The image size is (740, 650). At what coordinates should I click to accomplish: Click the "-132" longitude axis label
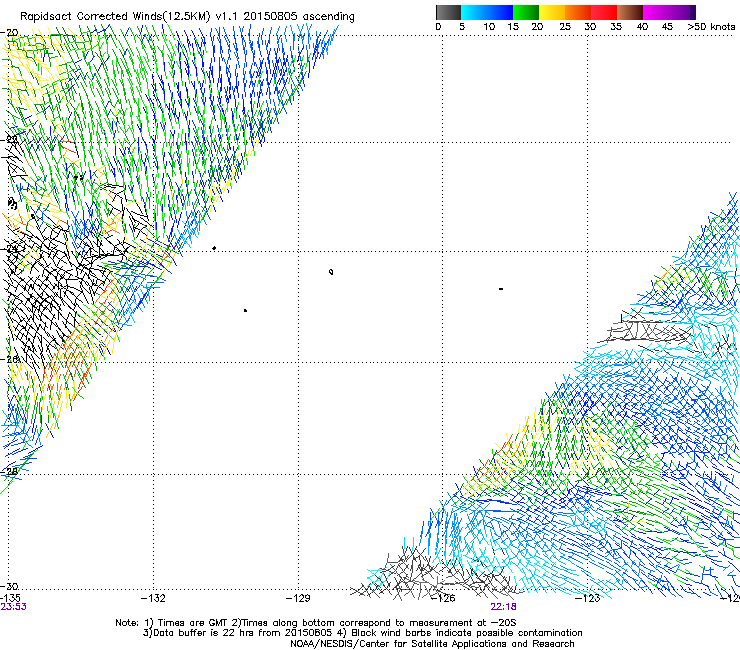click(x=153, y=598)
